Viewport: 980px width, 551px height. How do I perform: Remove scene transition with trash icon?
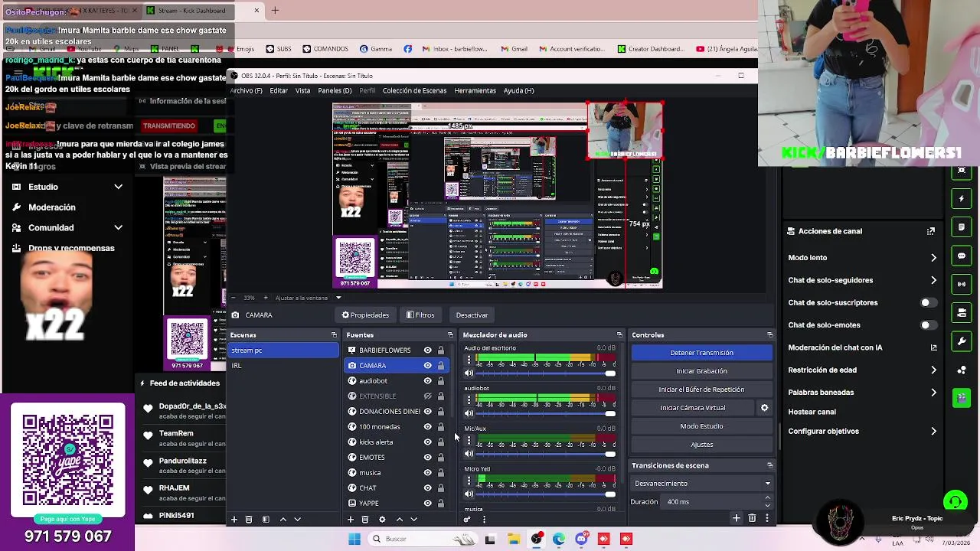click(x=752, y=519)
